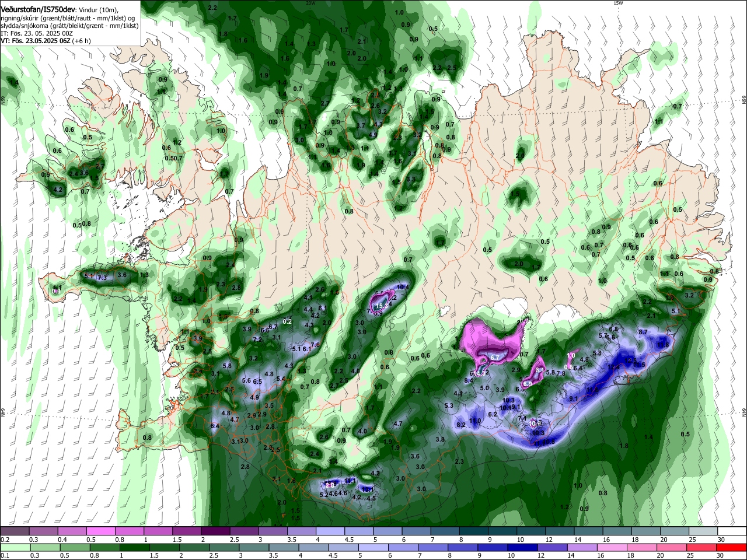Viewport: 747px width, 560px height.
Task: Click upper legend swatch between 1 and 1.5
Action: [x=158, y=531]
